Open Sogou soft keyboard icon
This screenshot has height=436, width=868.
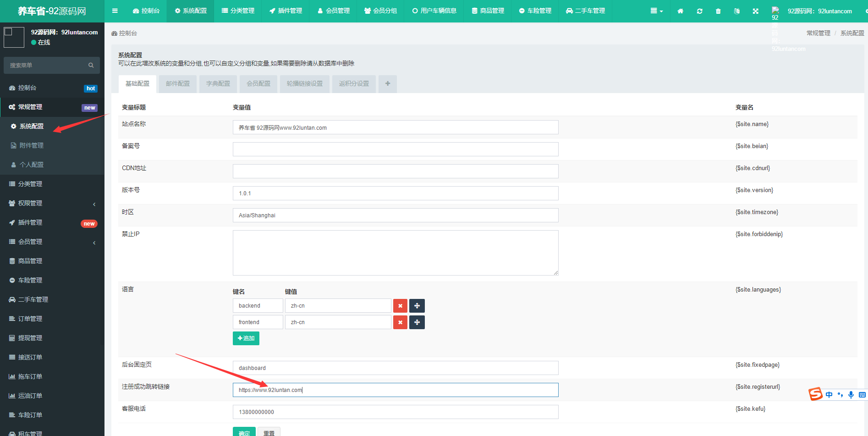pos(862,395)
